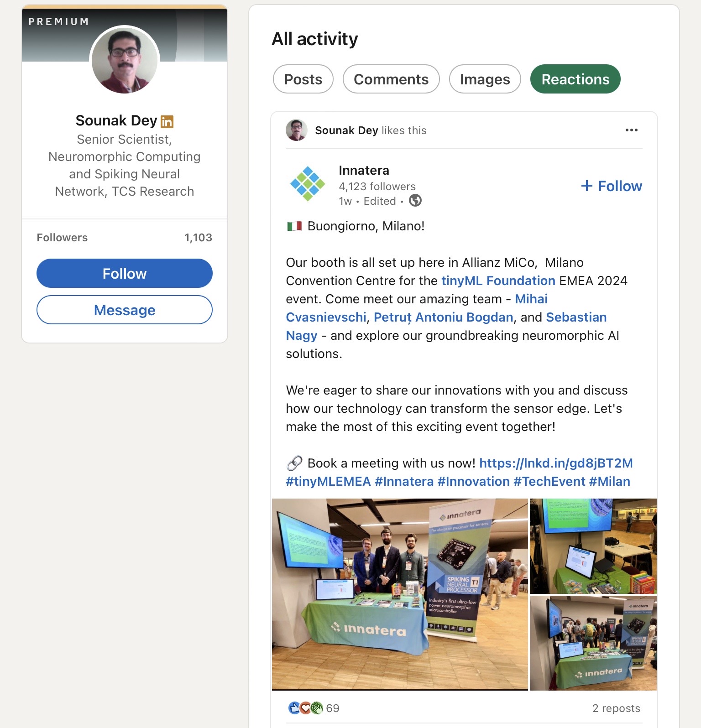The image size is (701, 728).
Task: Click Sounak Dey's small avatar in post
Action: click(x=297, y=130)
